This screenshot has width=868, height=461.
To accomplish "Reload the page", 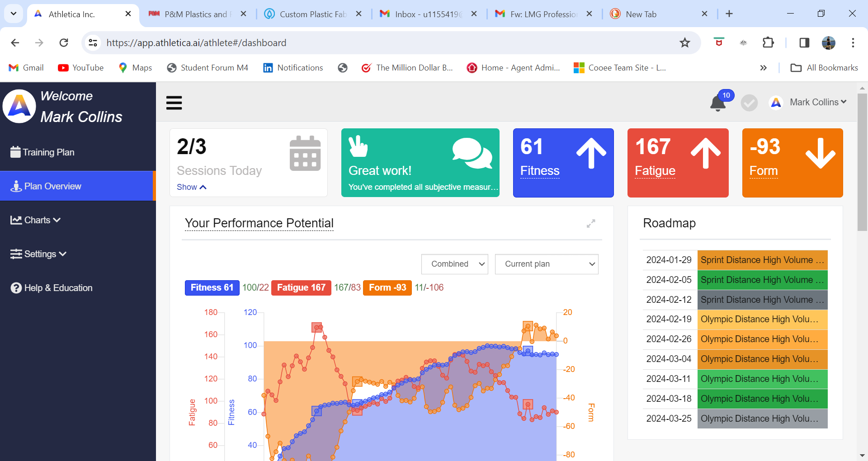I will tap(64, 42).
